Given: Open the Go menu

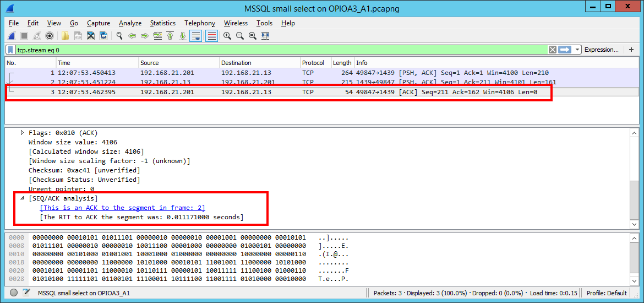Looking at the screenshot, I should click(74, 23).
